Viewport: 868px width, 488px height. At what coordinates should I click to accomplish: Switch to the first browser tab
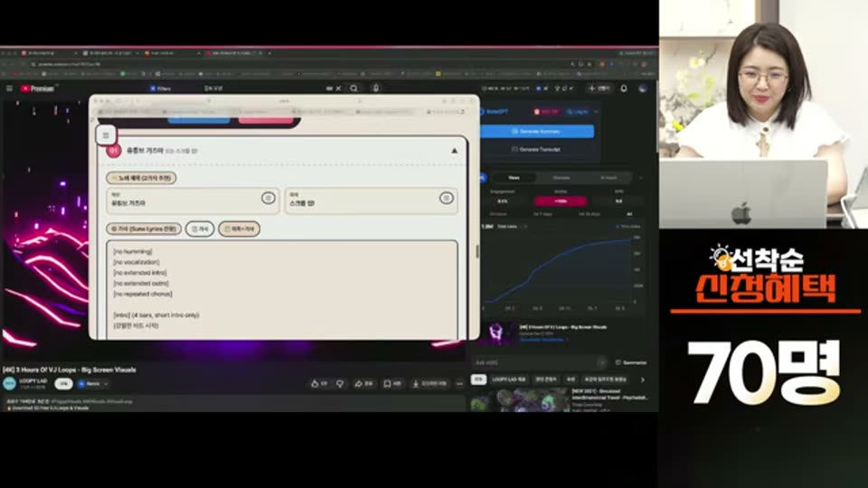click(47, 53)
